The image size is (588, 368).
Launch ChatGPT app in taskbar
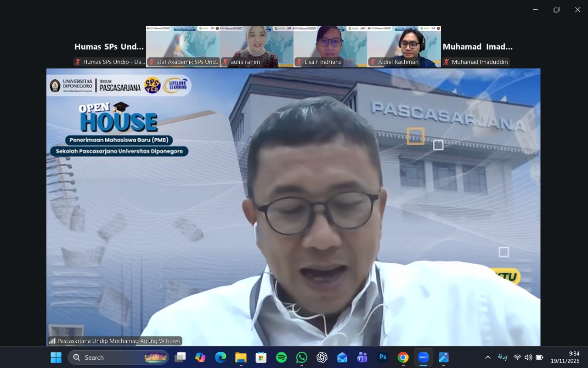click(x=322, y=357)
